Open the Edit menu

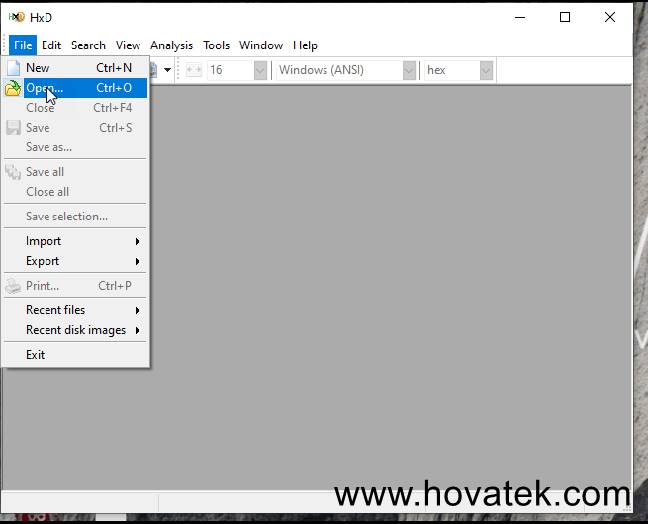[x=51, y=45]
